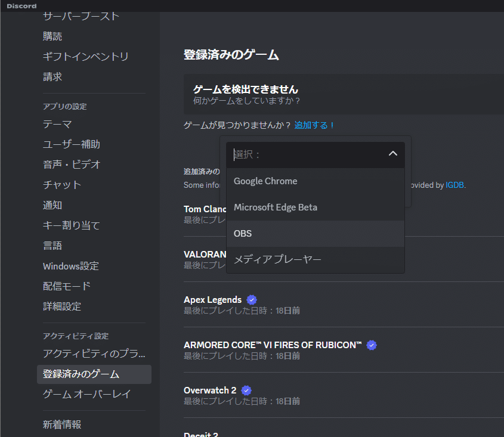
Task: Select 登録済みのゲーム in the sidebar
Action: [x=94, y=374]
